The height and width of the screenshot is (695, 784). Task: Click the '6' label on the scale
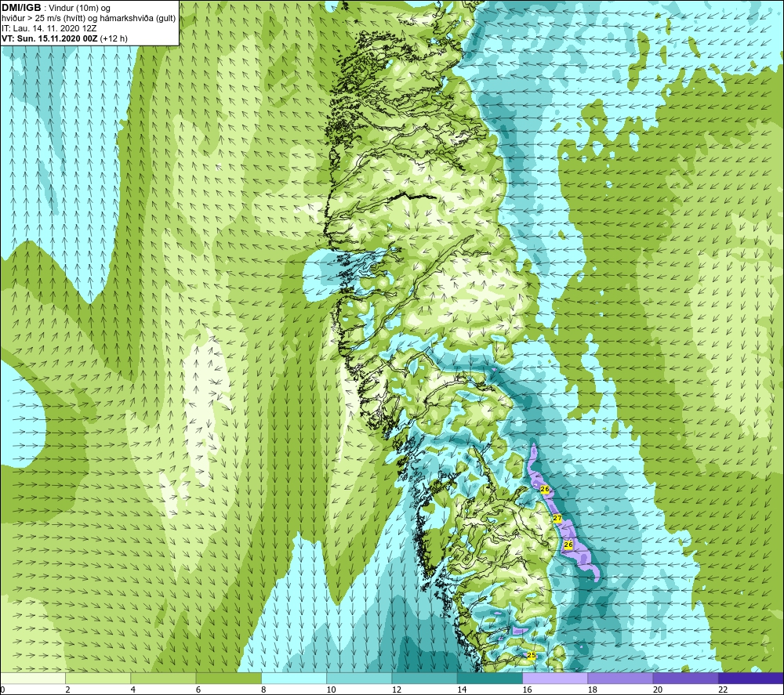point(198,690)
